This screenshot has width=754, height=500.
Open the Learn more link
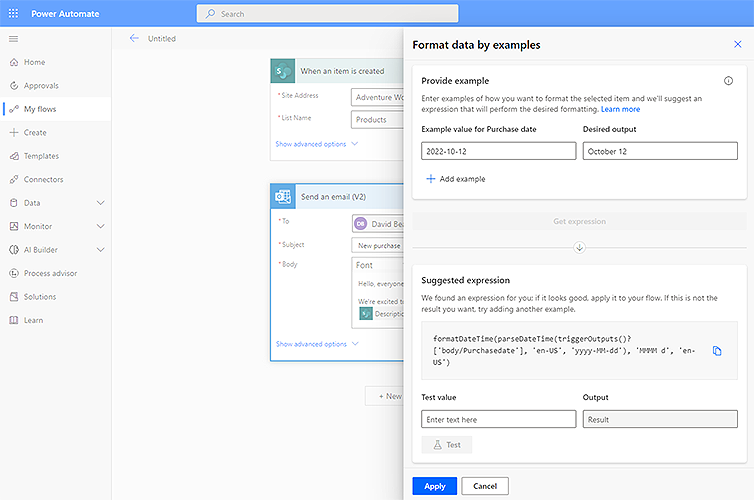(620, 109)
